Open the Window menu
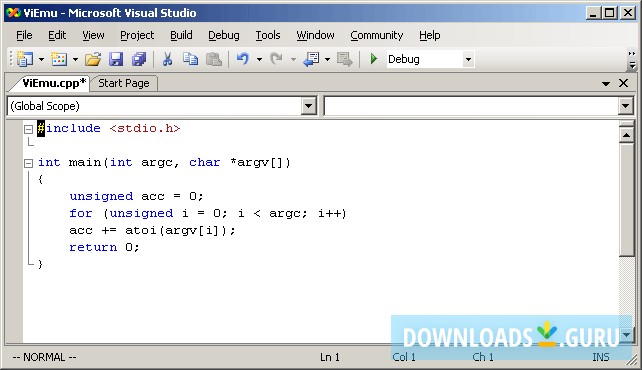642x370 pixels. coord(315,36)
